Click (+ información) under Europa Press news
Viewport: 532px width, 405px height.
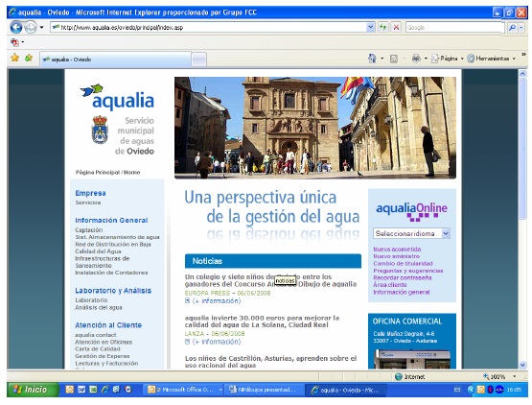point(216,301)
